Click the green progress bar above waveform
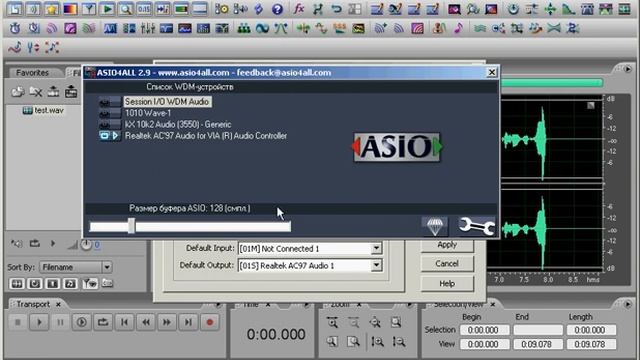 click(552, 83)
